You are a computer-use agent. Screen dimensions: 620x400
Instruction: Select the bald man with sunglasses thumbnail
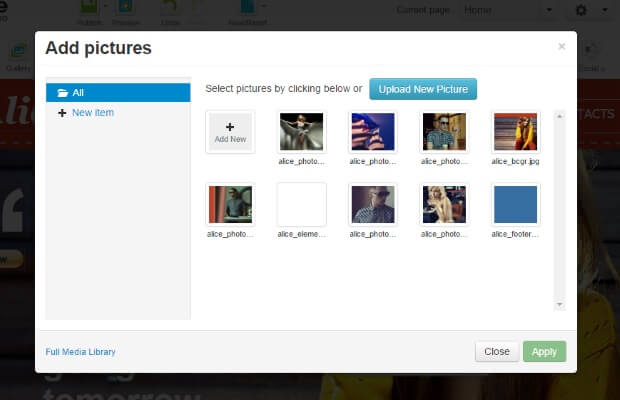pyautogui.click(x=373, y=204)
